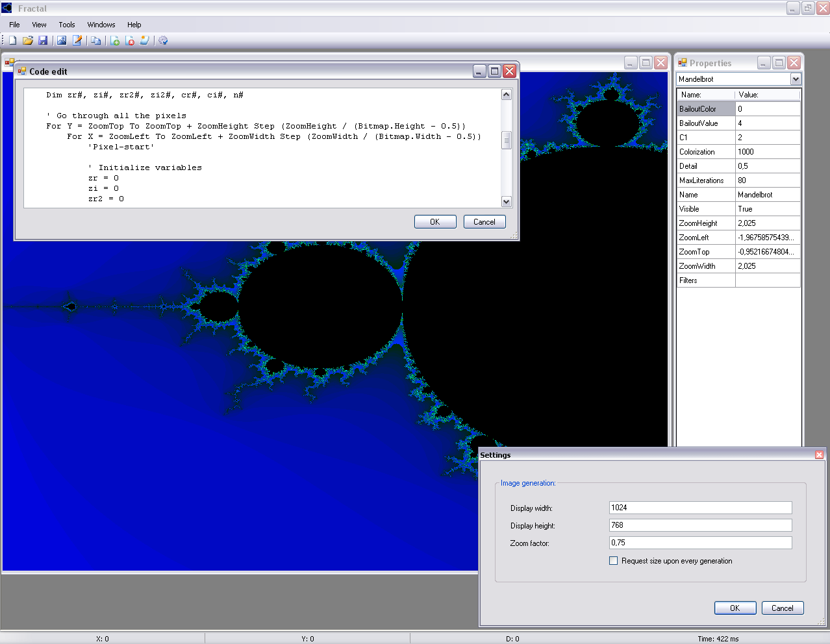
Task: Open the File menu
Action: click(x=14, y=25)
